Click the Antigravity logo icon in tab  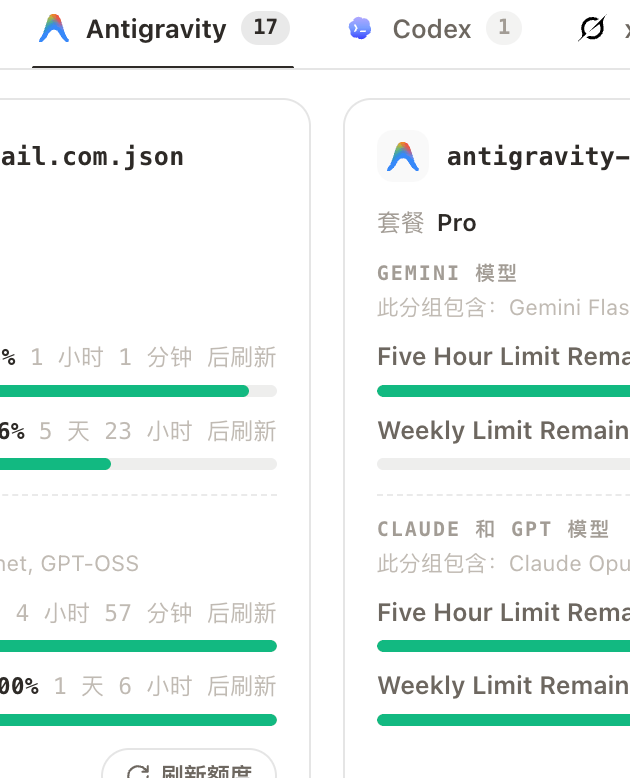54,28
